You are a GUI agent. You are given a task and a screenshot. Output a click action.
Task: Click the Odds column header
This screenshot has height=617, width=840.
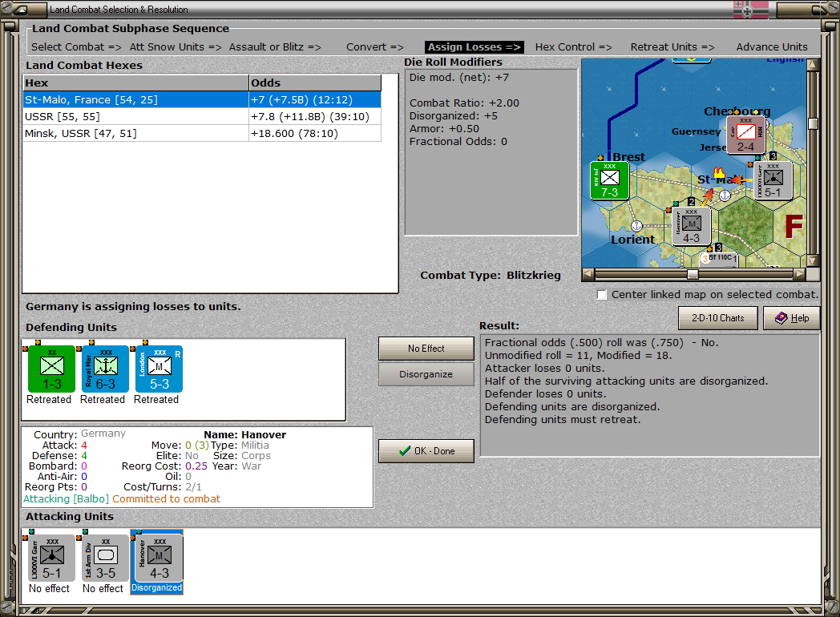click(315, 83)
